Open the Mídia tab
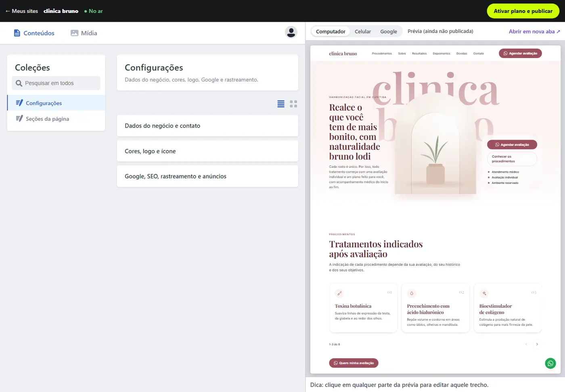565x392 pixels. tap(84, 33)
